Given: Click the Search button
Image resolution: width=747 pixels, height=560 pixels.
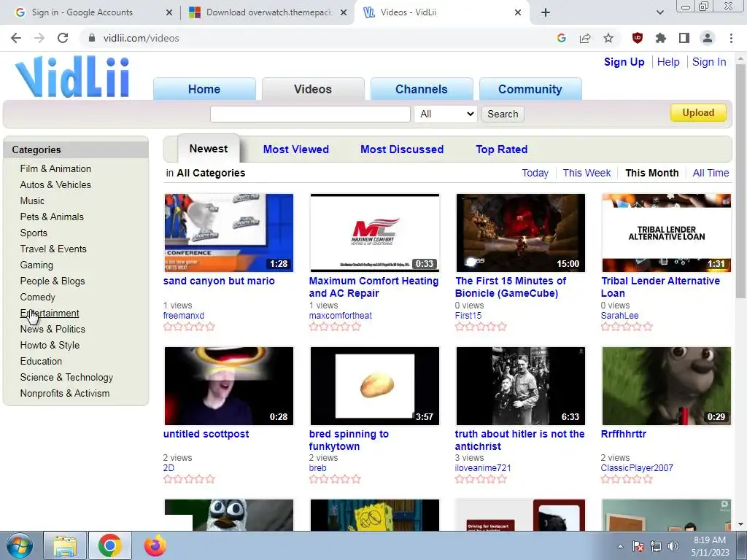Looking at the screenshot, I should point(503,114).
